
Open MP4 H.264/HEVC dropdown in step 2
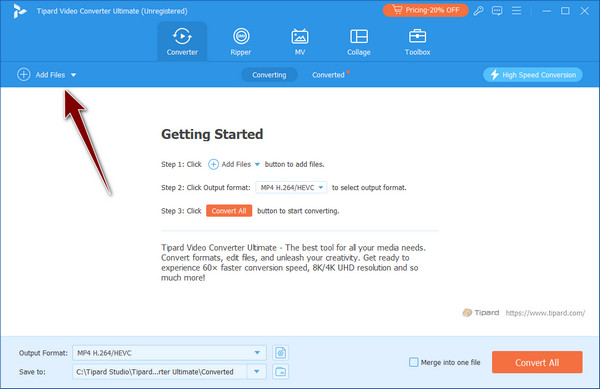(291, 187)
